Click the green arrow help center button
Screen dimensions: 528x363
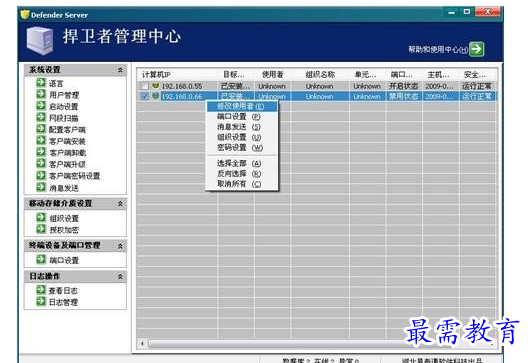[477, 49]
